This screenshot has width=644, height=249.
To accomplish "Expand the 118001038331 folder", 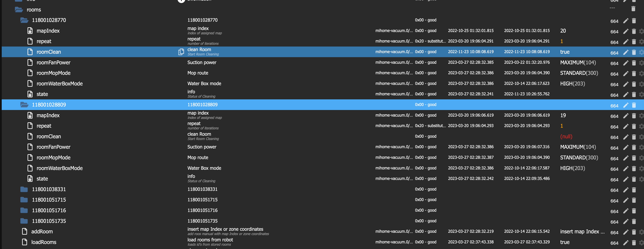I will 24,189.
